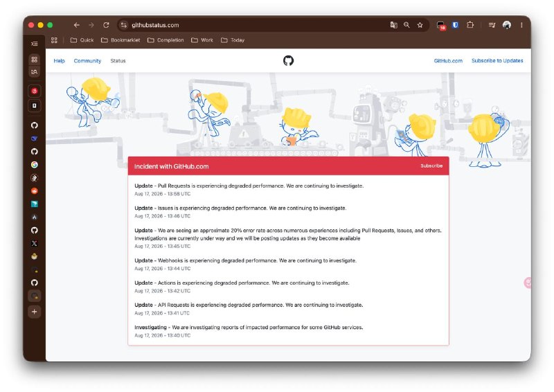
Task: Click the API Requests degraded performance update
Action: [x=249, y=305]
